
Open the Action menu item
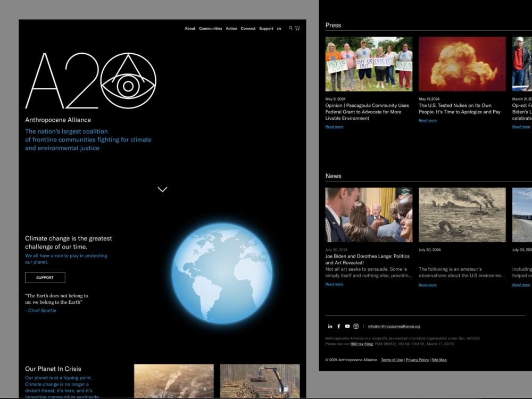pyautogui.click(x=231, y=29)
